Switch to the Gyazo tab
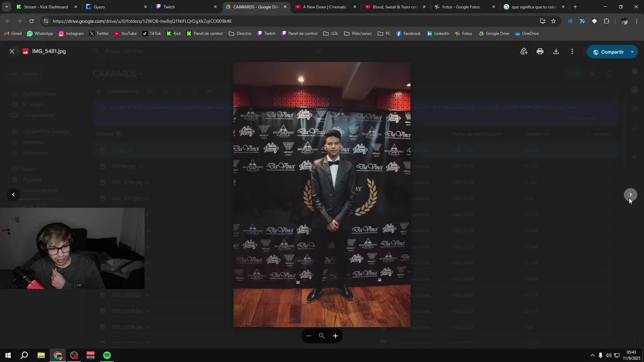This screenshot has width=644, height=362. [x=116, y=7]
